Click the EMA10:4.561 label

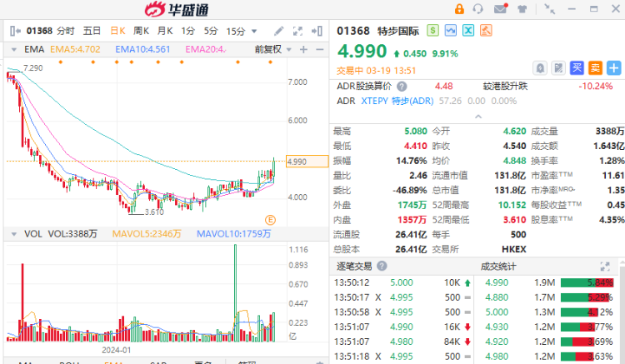click(142, 49)
